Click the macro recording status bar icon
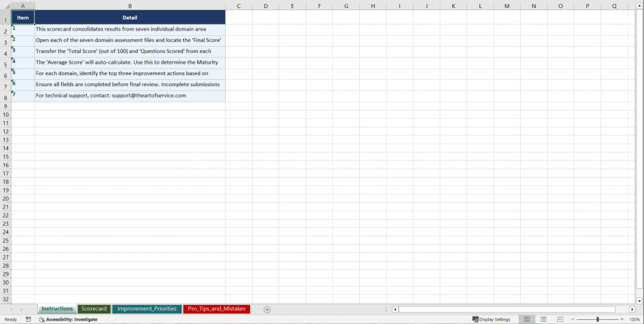644x324 pixels. [28, 319]
